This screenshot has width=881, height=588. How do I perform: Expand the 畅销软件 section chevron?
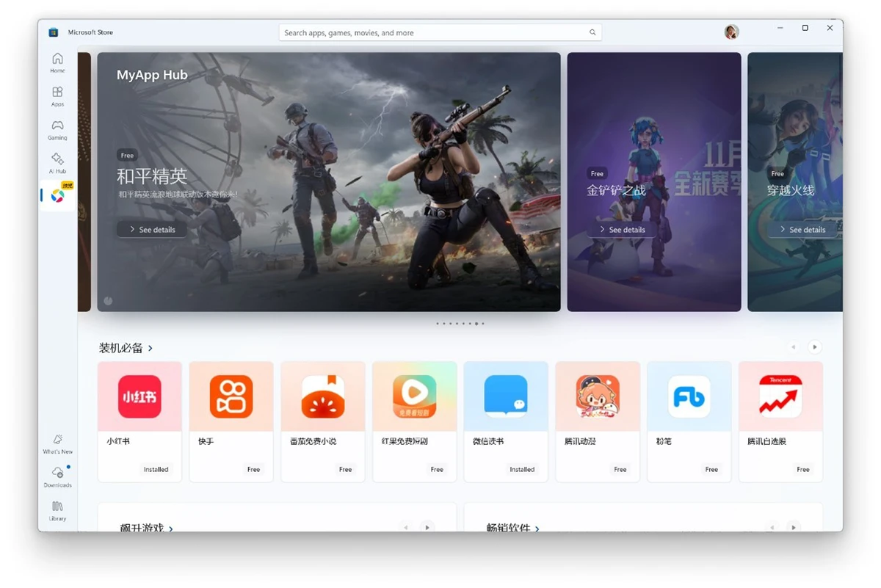(x=537, y=528)
